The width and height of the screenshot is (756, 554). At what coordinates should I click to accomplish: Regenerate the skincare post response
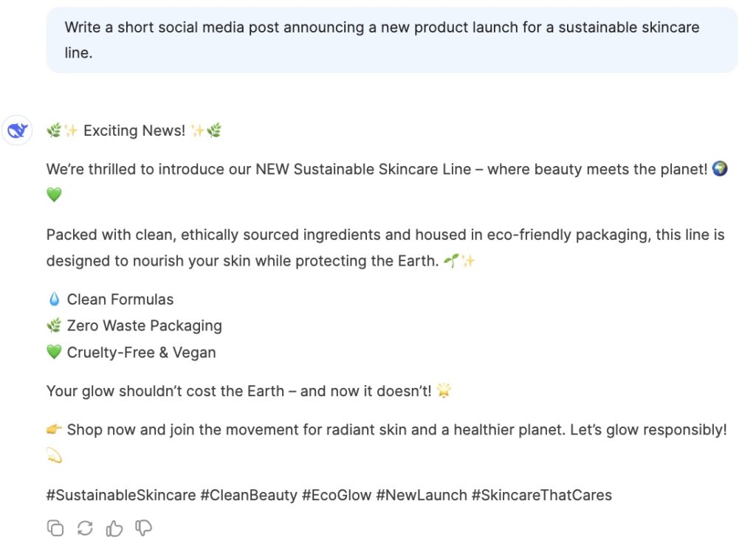coord(85,527)
